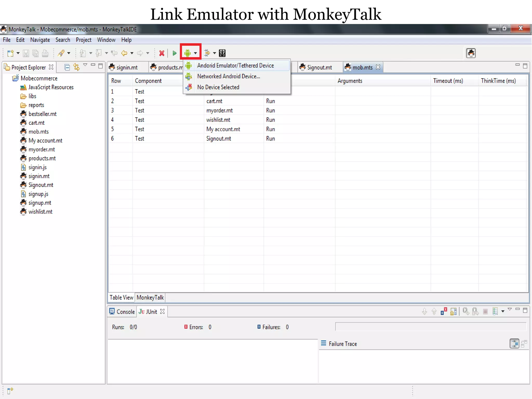
Task: Toggle Filter Stack Trace button
Action: click(x=514, y=344)
